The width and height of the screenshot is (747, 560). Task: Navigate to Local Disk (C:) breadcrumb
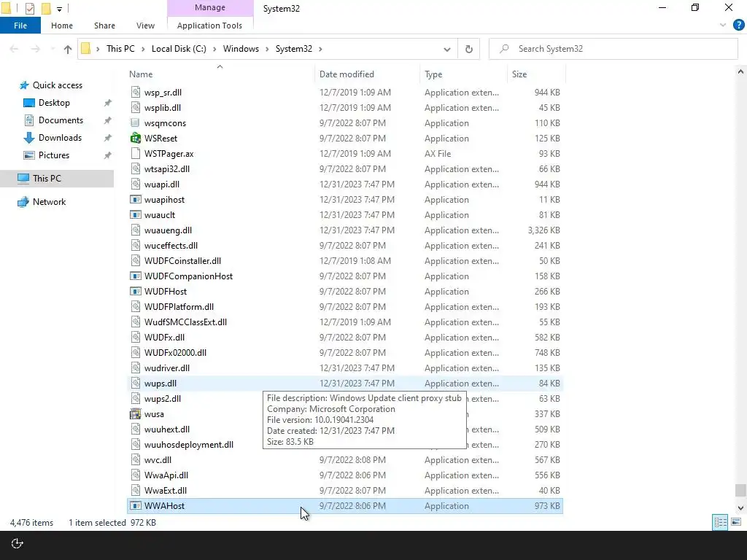[x=179, y=49]
